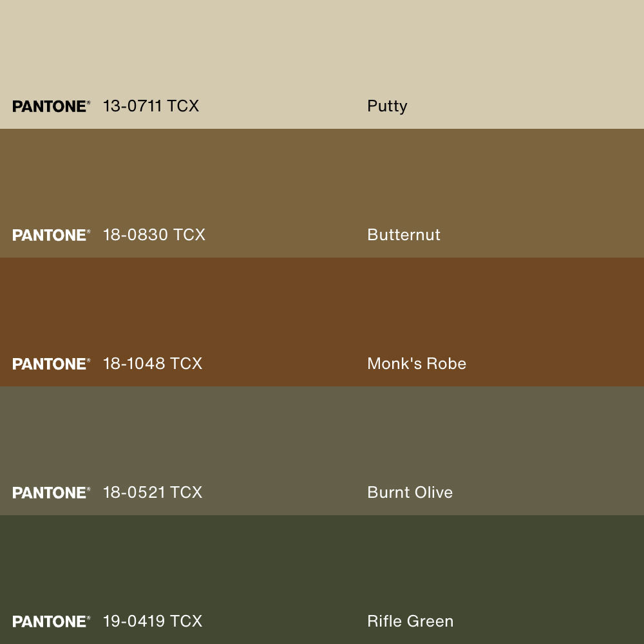Screen dimensions: 644x644
Task: Click the PANTONE logo in the Rifle Green row
Action: (x=51, y=621)
